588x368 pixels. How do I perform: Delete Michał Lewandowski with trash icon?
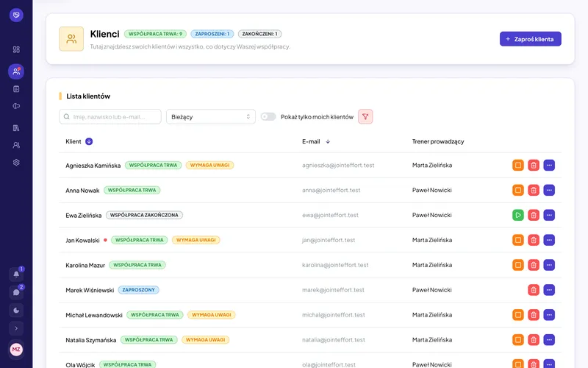pyautogui.click(x=534, y=315)
